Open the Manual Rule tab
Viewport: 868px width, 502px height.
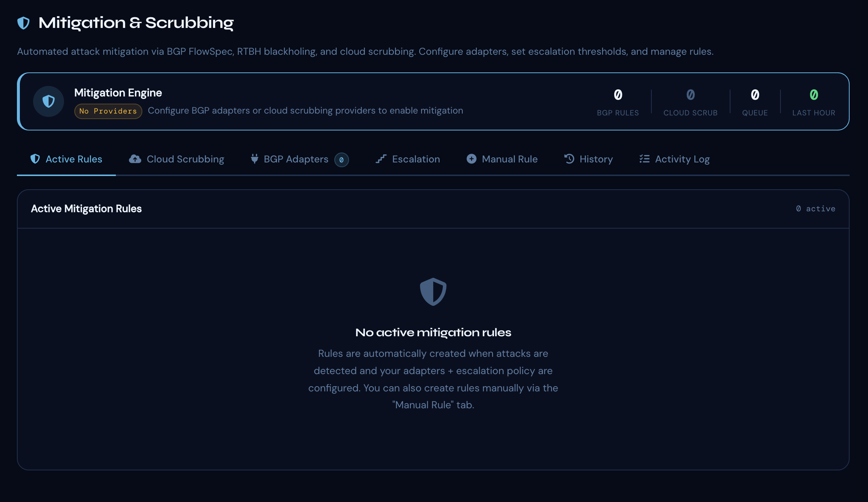point(510,159)
